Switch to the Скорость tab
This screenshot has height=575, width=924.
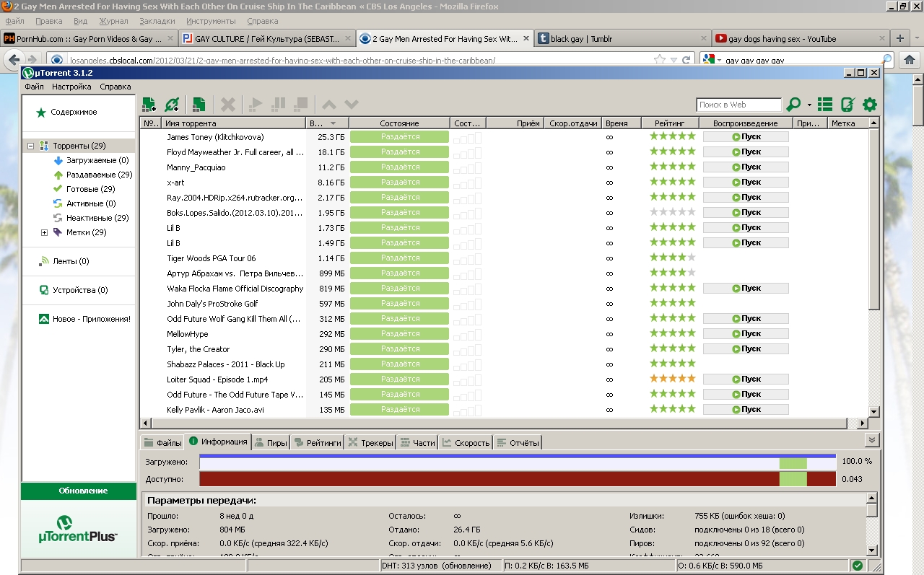(x=466, y=442)
